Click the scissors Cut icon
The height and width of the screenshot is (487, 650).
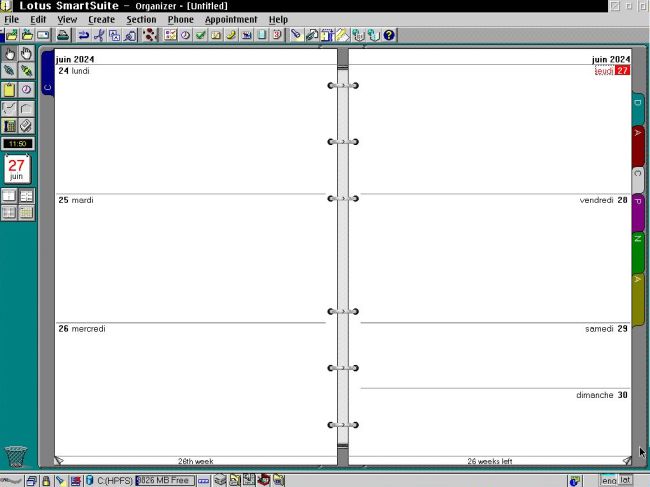(99, 35)
